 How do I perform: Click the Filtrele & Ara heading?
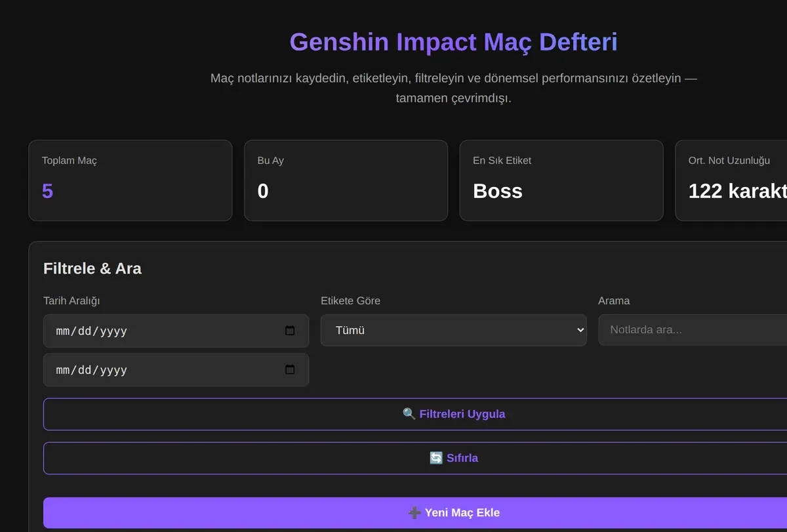tap(92, 268)
